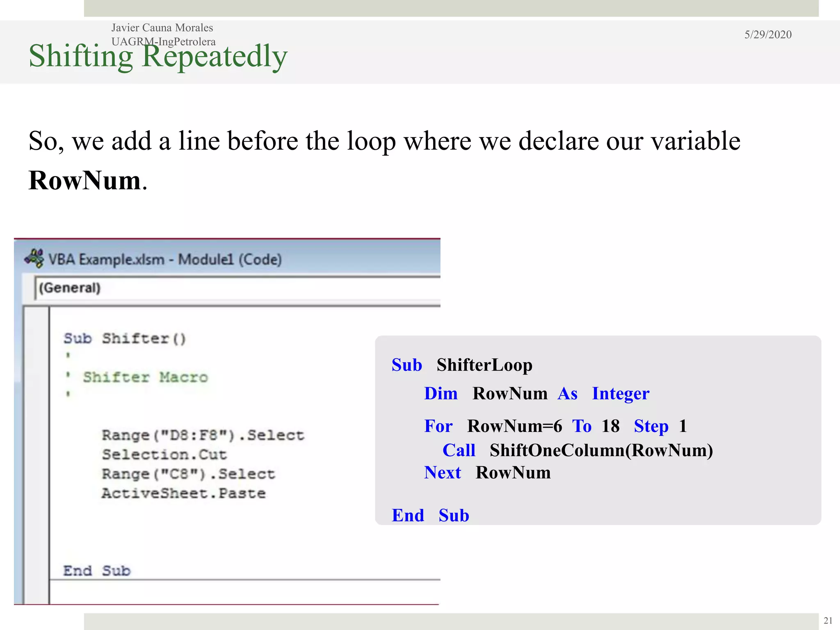Click the bold 'RowNum' word in the paragraph

[x=85, y=180]
